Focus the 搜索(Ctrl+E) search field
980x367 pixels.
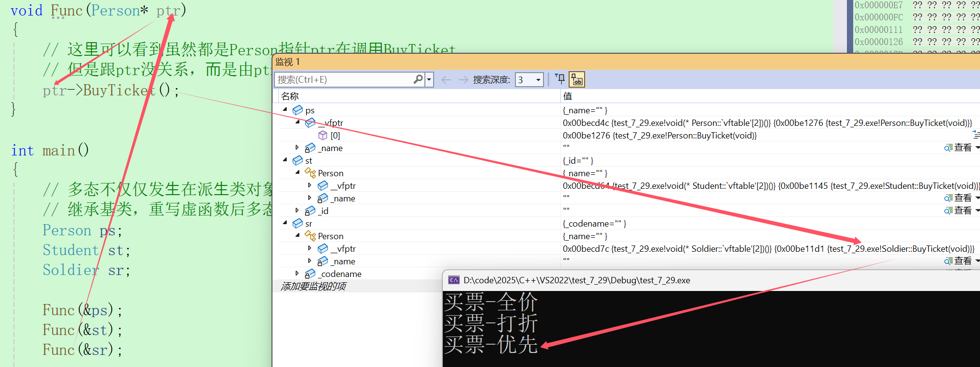[344, 79]
